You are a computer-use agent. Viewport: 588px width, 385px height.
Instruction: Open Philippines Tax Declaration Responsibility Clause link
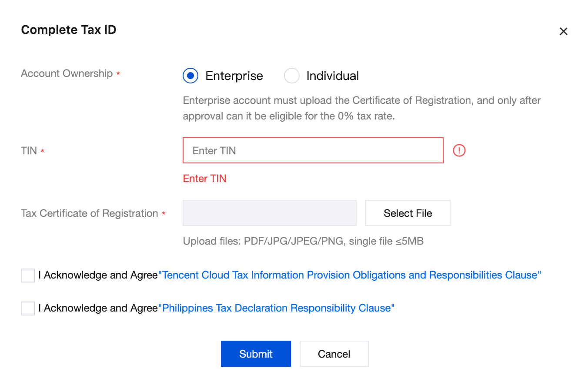pos(278,308)
